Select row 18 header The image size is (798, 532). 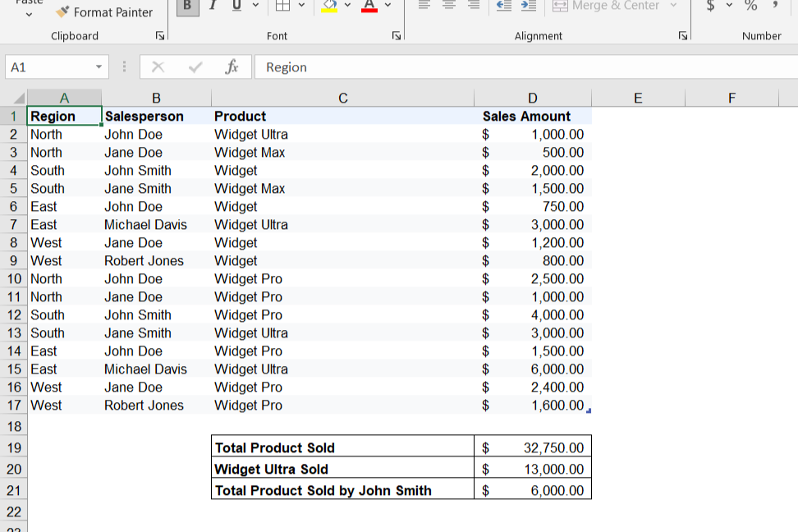[x=14, y=427]
